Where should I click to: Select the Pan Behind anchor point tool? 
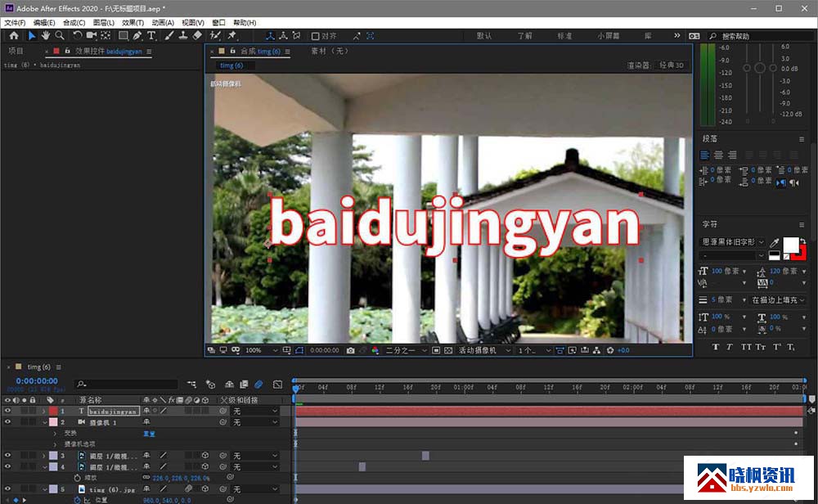[x=106, y=35]
